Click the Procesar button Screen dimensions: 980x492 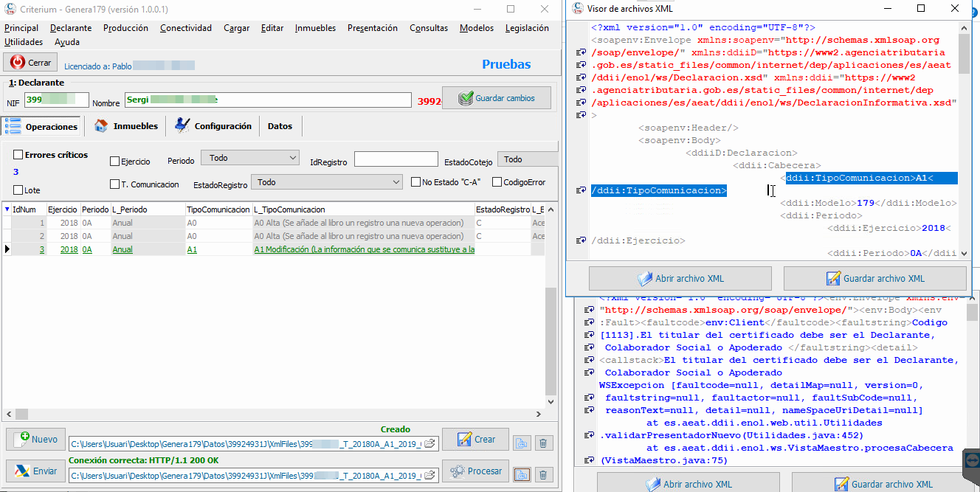475,471
